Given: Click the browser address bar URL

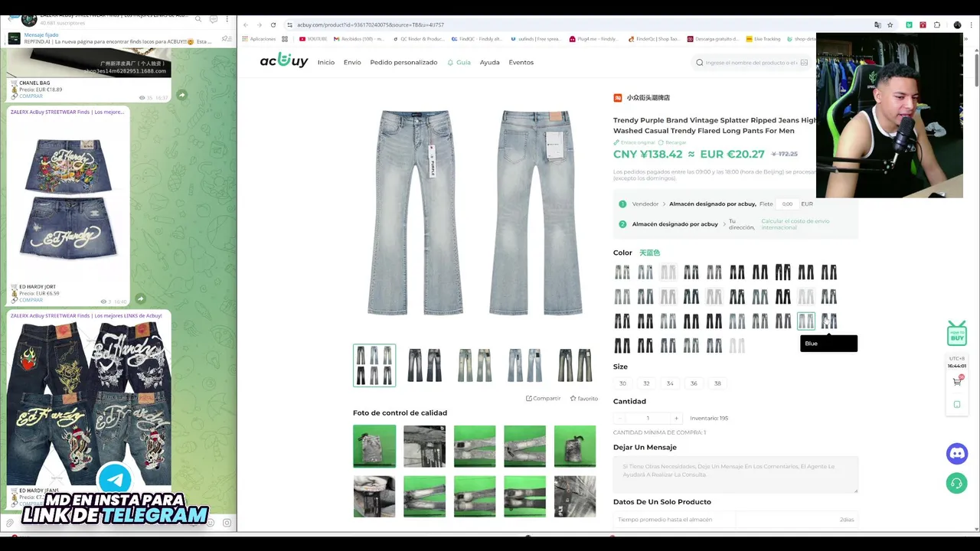Looking at the screenshot, I should coord(370,24).
